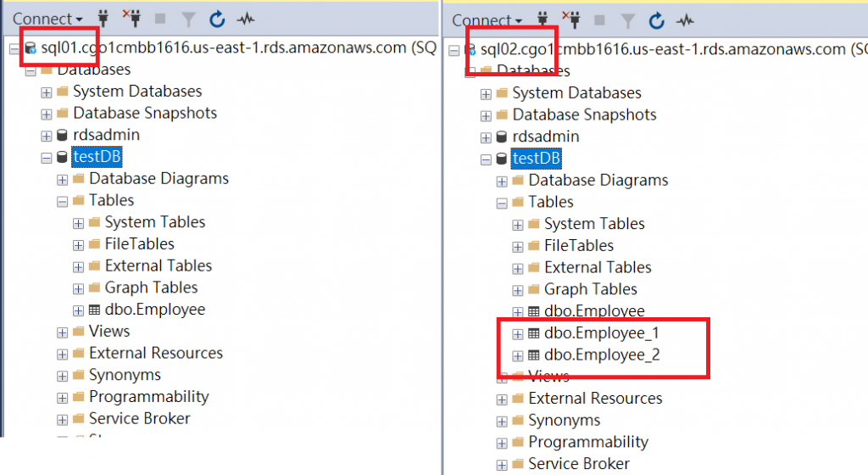Image resolution: width=868 pixels, height=475 pixels.
Task: Click Refresh icon in sql01 panel toolbar
Action: coord(217,20)
